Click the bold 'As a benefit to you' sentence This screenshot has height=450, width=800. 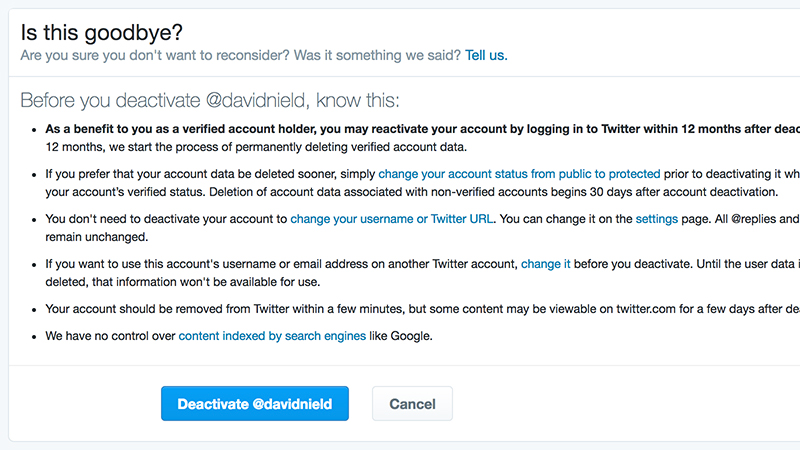pyautogui.click(x=422, y=129)
